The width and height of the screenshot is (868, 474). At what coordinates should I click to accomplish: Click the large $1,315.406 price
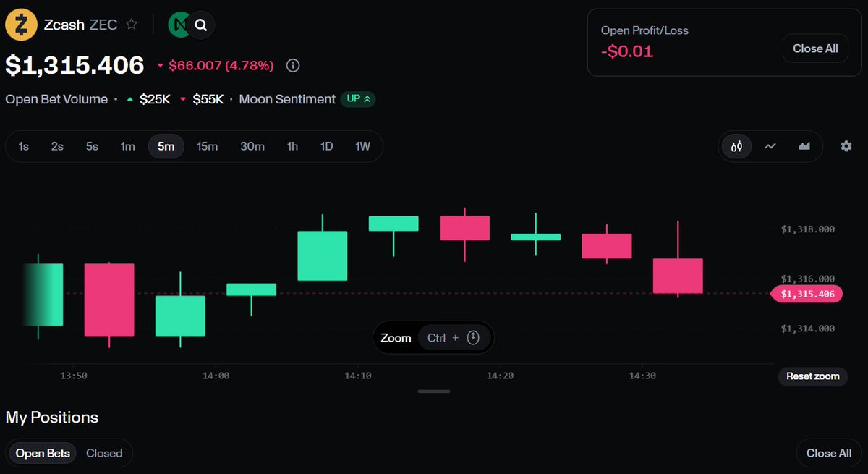pyautogui.click(x=75, y=66)
